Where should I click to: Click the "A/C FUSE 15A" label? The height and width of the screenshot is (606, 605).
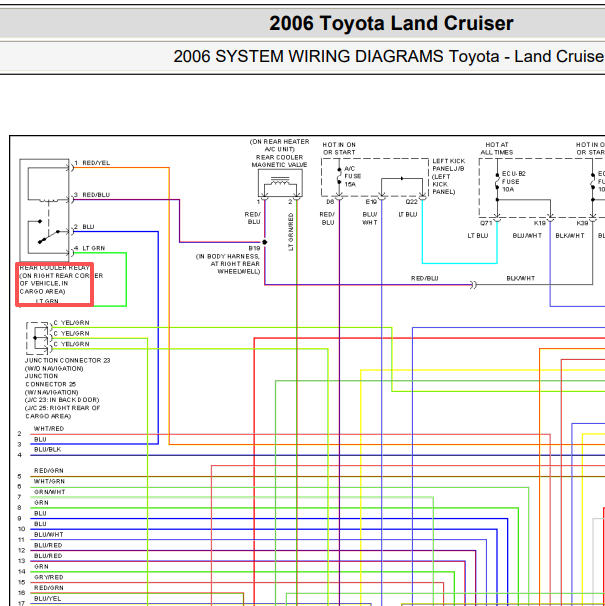point(353,176)
